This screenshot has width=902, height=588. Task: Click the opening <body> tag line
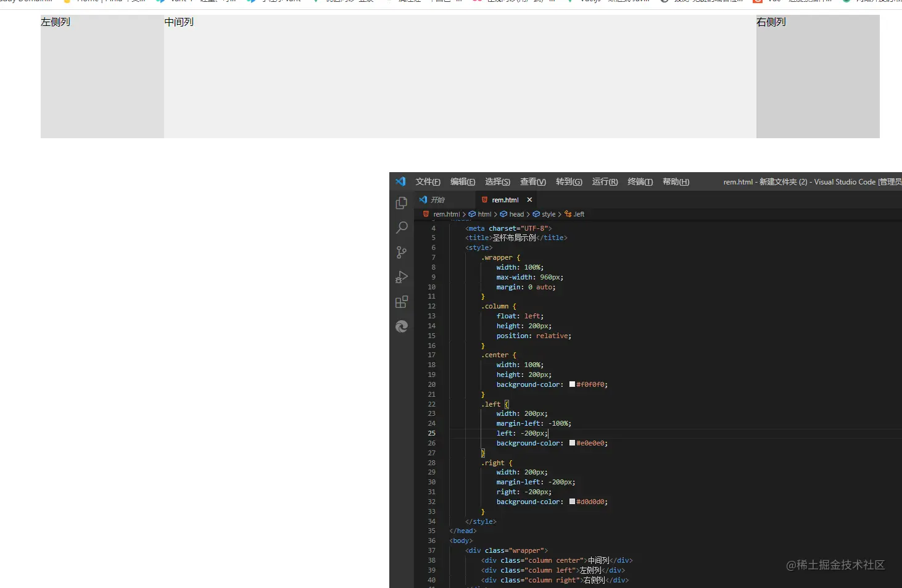[461, 540]
